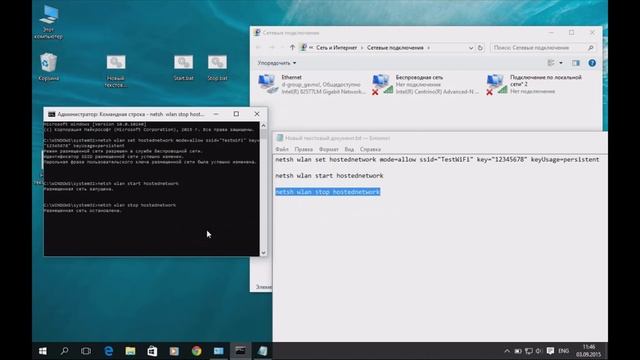Click the Windows Start button
This screenshot has height=360, width=640.
pos(42,351)
